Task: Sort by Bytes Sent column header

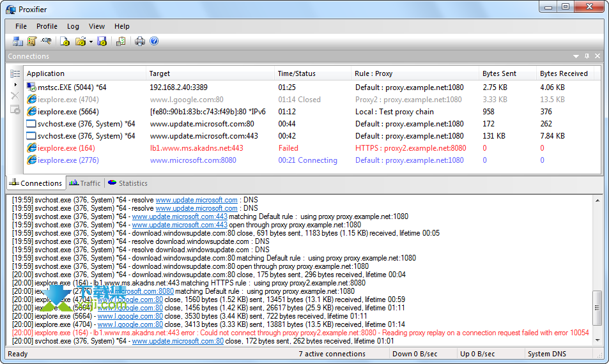Action: coord(507,73)
